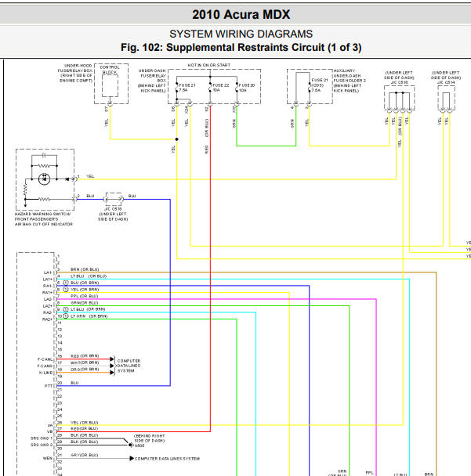Click the '(BEHIND RIGHT SIDE OF DASH)' note
471x476 pixels.
(150, 438)
